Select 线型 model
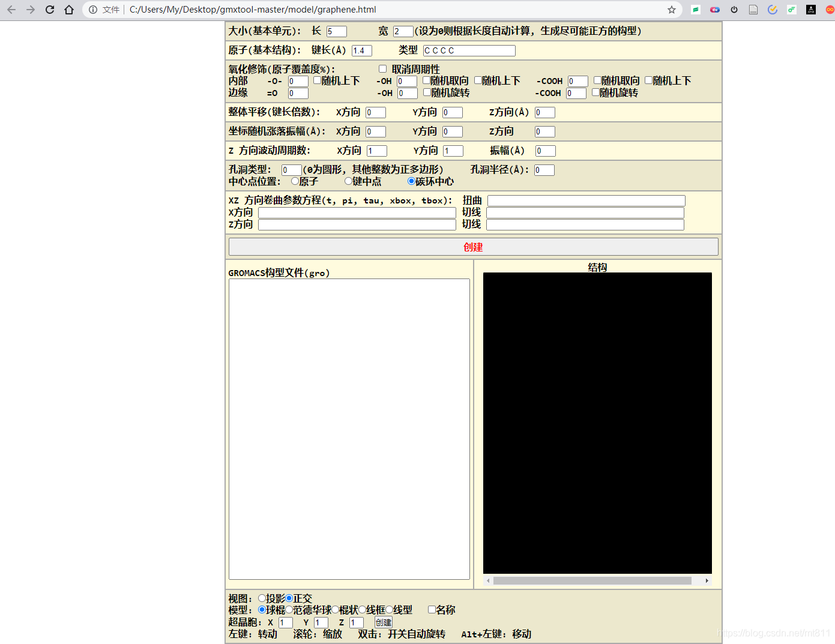Image resolution: width=835 pixels, height=644 pixels. pos(390,610)
